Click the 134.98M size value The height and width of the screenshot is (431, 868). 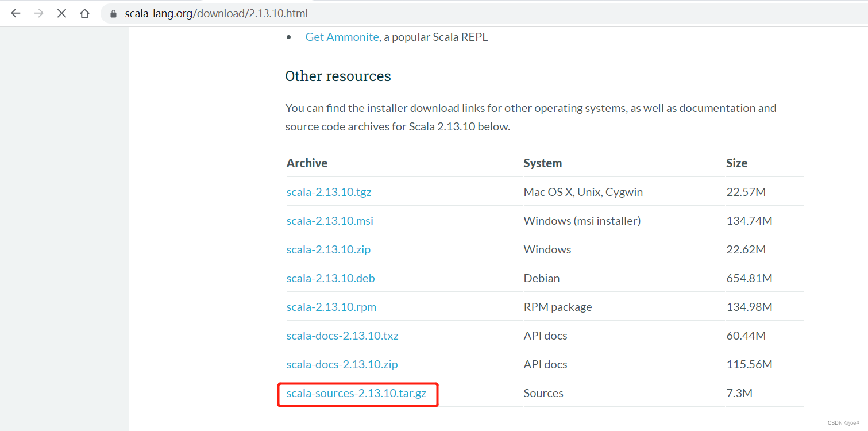pyautogui.click(x=750, y=307)
